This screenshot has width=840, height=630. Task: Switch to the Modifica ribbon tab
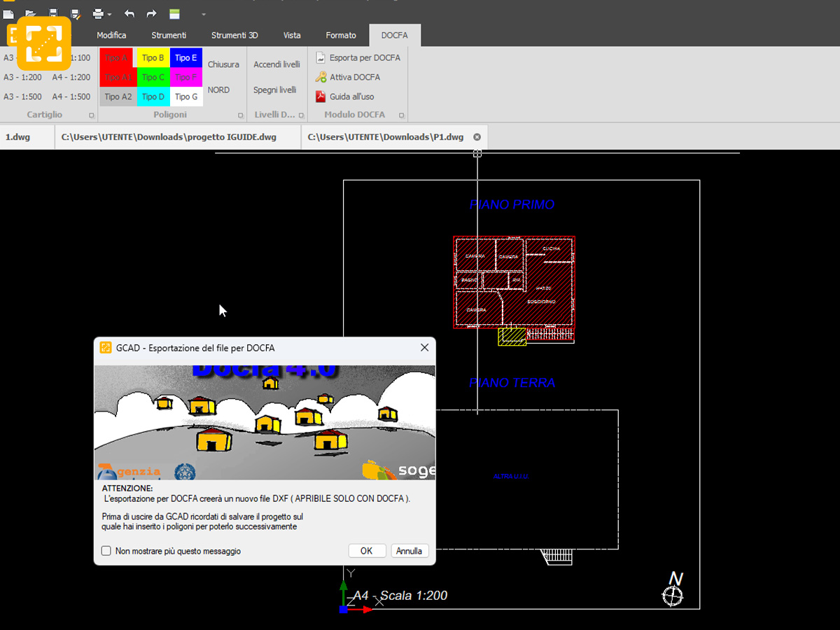point(111,35)
